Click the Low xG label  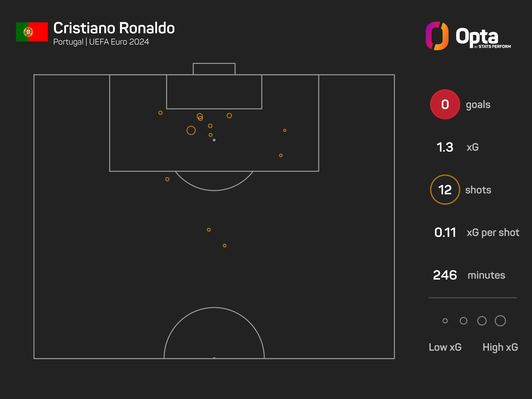click(445, 347)
